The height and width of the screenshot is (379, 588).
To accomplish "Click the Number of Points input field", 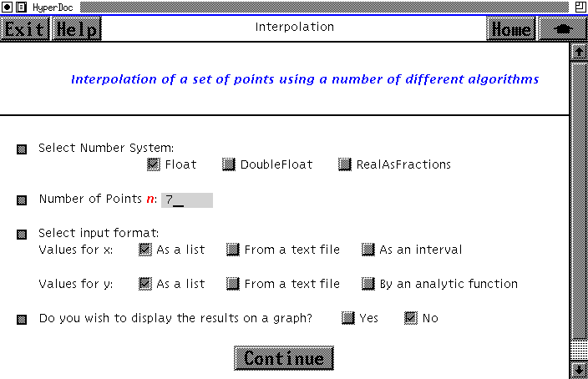I will coord(187,200).
